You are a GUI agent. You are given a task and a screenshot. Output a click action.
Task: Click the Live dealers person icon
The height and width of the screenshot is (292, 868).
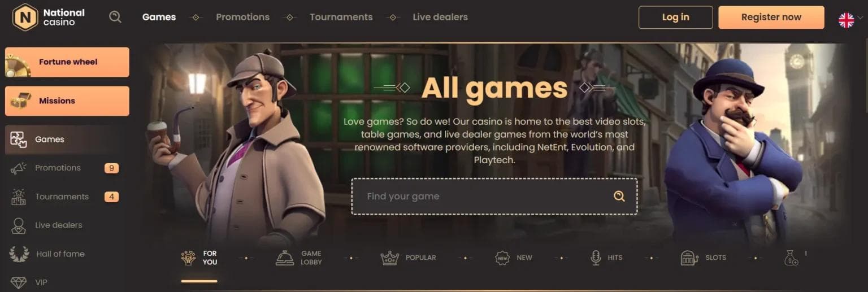coord(19,225)
